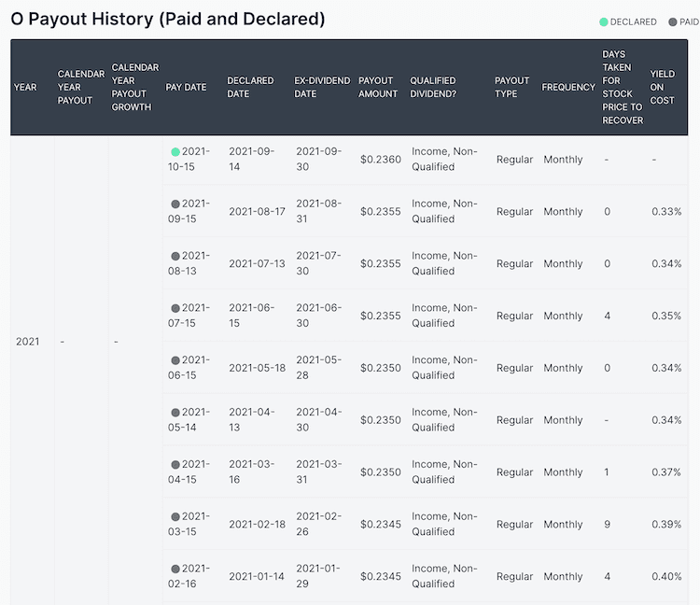Screen dimensions: 700x605
Task: Click the CALENDAR YEAR PAYOUT GROWTH header
Action: 135,87
